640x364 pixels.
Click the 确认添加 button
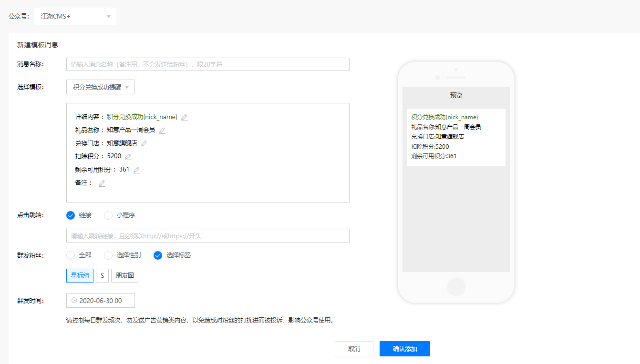coord(405,349)
